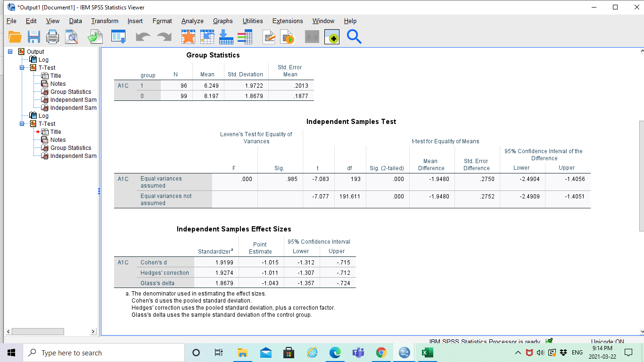Image resolution: width=644 pixels, height=362 pixels.
Task: Launch Google Chrome from the taskbar
Action: point(381,353)
